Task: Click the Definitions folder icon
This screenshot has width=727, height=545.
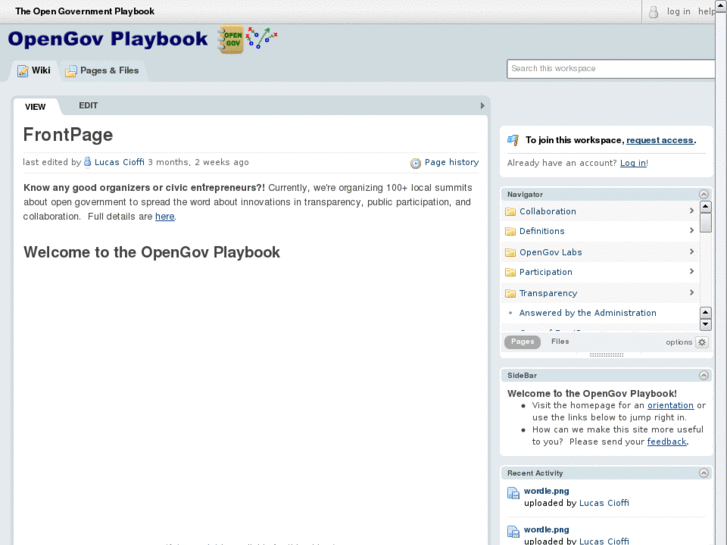Action: 510,231
